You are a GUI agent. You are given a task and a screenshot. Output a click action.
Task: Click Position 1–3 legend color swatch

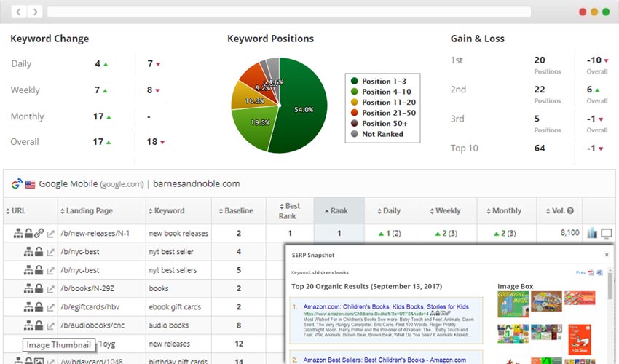(x=355, y=82)
